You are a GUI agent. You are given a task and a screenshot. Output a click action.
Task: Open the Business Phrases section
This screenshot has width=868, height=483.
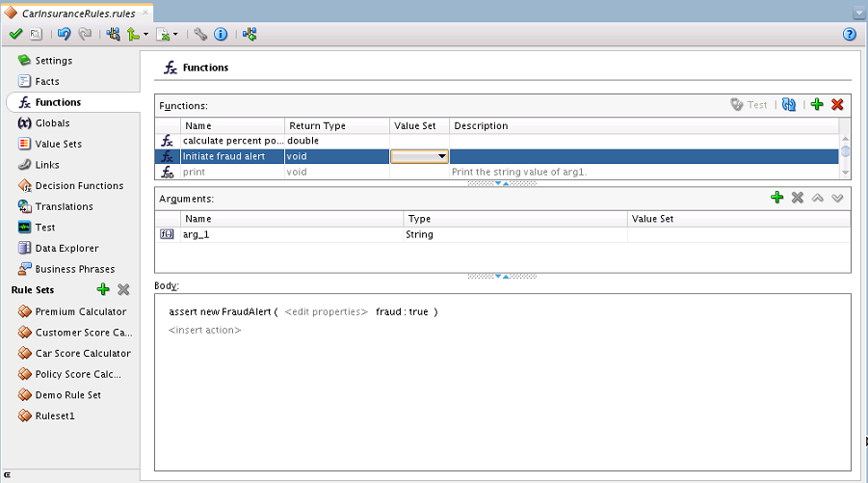pos(75,269)
